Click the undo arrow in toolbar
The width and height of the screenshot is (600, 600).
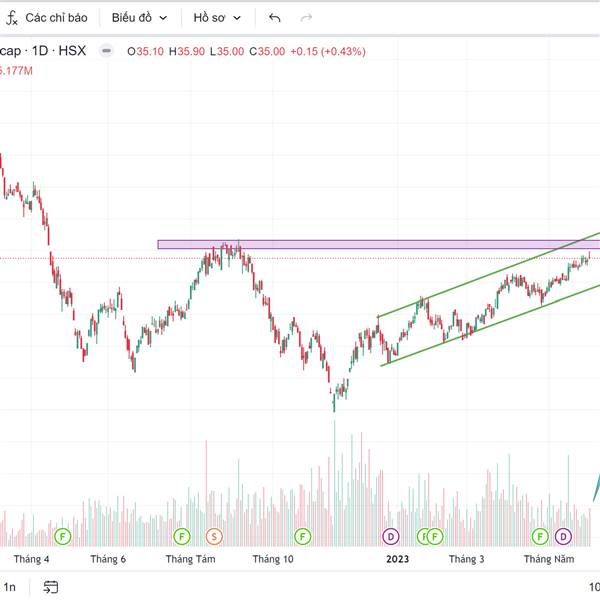275,18
